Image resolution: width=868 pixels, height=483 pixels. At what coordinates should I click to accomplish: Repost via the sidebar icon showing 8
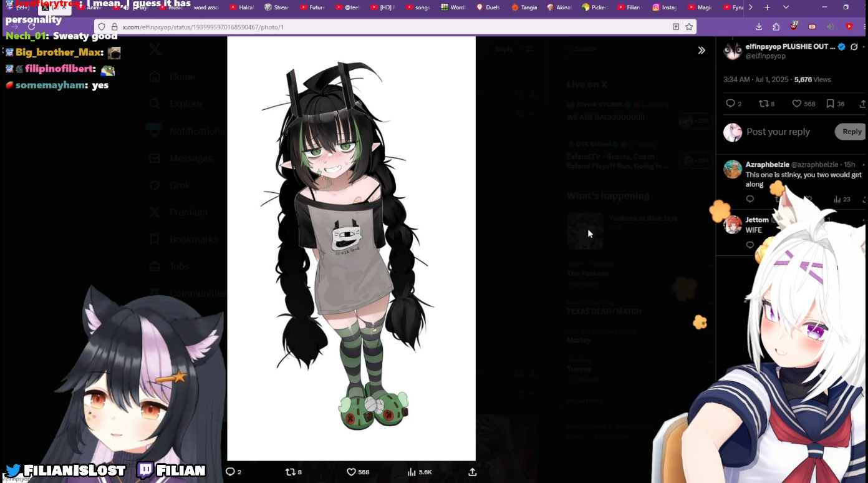coord(766,104)
